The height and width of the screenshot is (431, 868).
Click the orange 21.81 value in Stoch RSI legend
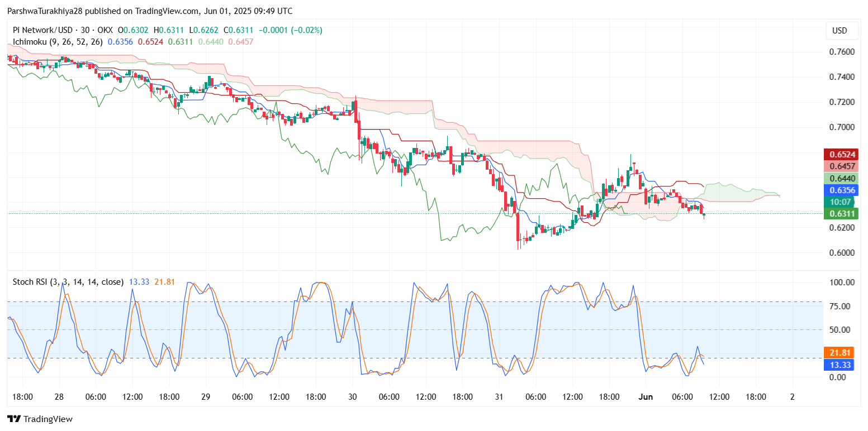164,282
